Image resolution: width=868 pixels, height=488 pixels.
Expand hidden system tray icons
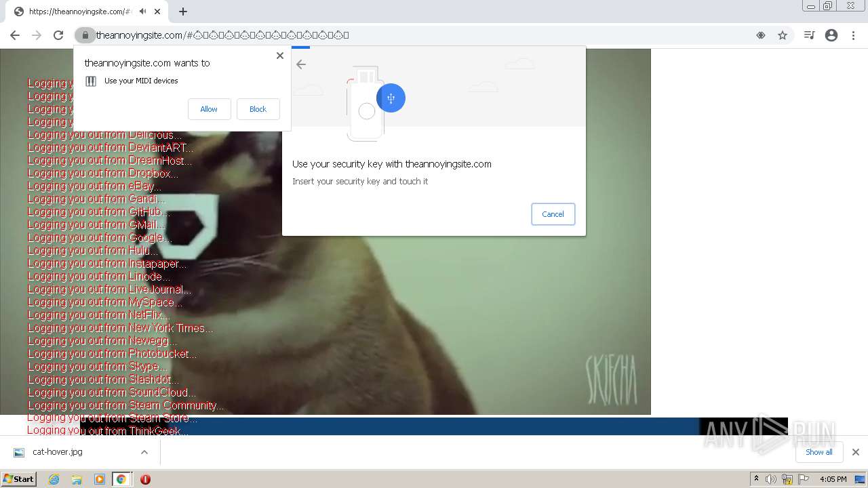tap(756, 479)
